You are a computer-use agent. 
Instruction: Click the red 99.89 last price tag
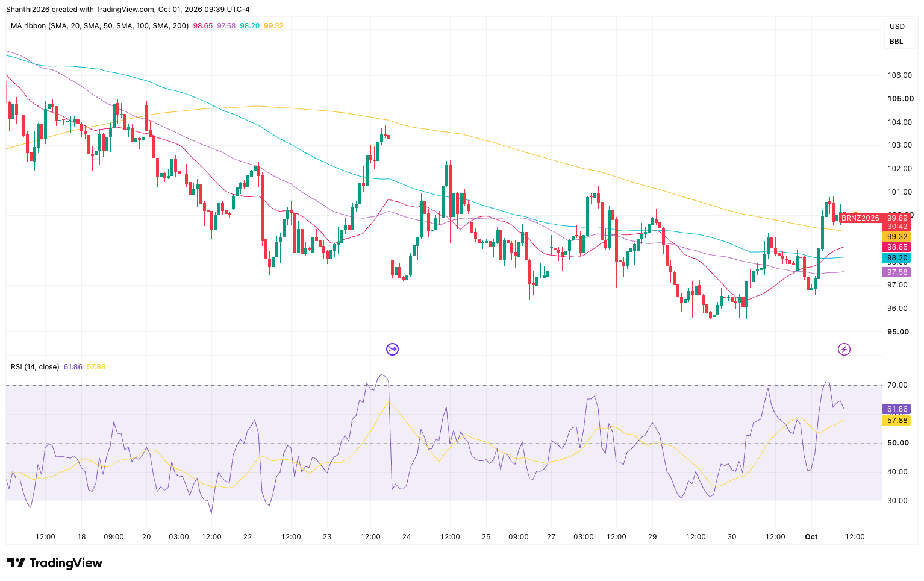click(897, 218)
